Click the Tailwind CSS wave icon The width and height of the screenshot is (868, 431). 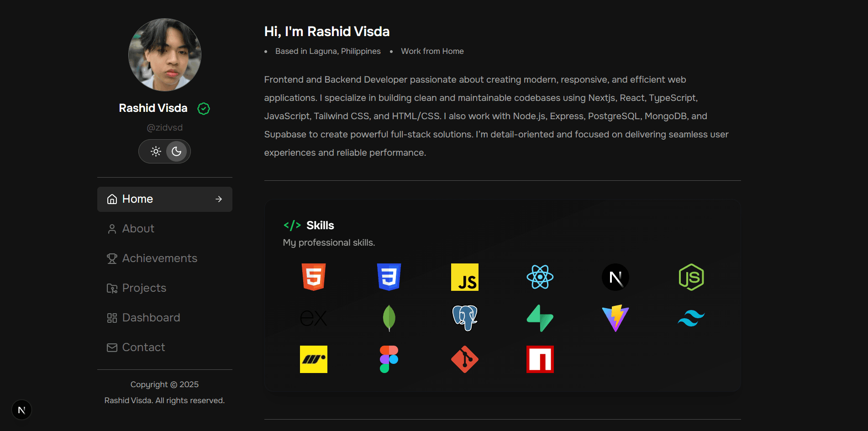point(691,318)
